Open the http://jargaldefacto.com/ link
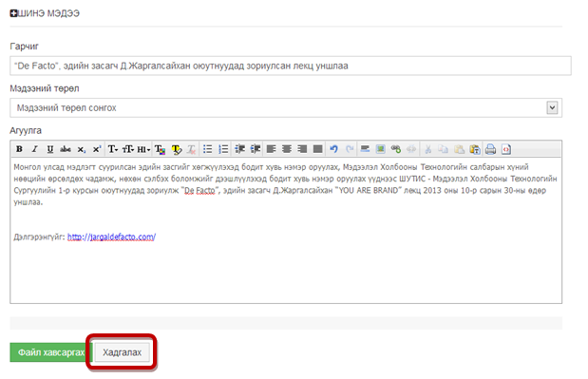588x379 pixels. (x=111, y=237)
